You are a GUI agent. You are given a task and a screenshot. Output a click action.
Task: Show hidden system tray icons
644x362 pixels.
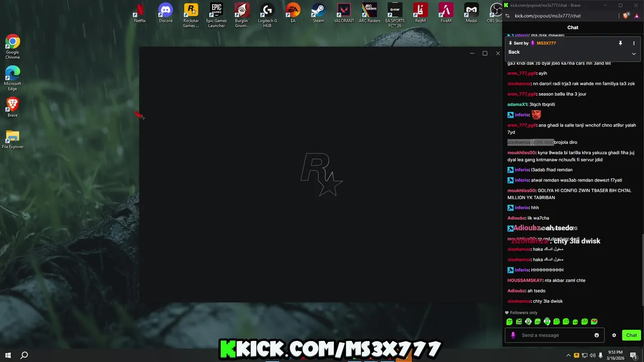click(x=569, y=355)
